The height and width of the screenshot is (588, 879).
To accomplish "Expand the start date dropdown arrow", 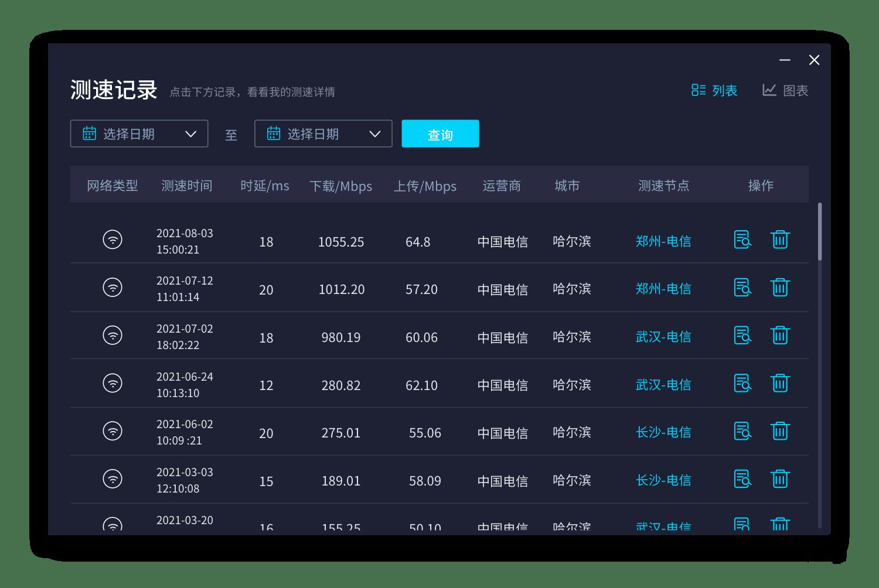I will tap(190, 134).
